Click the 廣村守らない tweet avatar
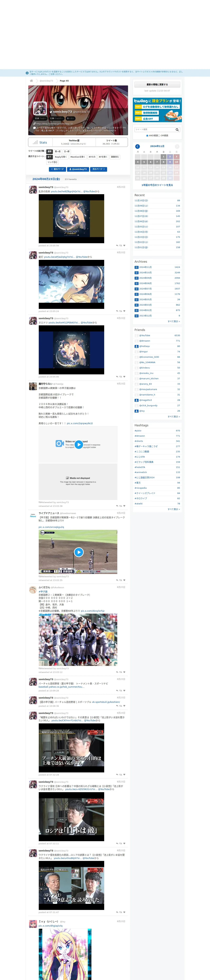Screen dimensions: 210x980 (33, 386)
